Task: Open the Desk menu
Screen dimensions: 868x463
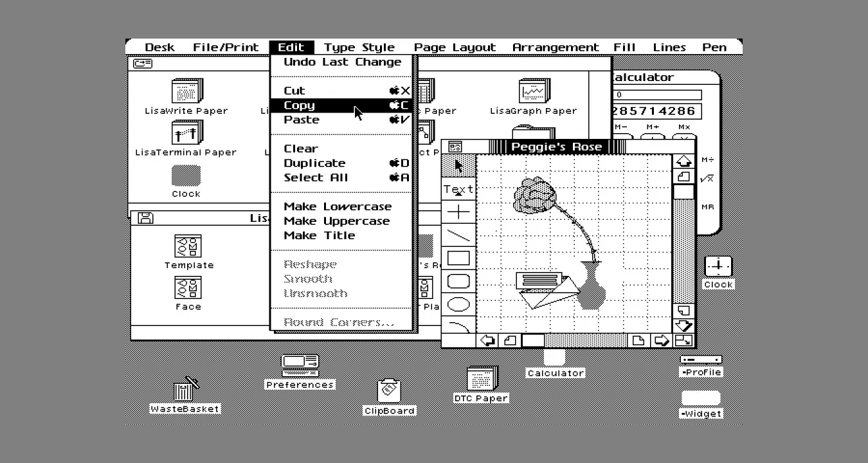Action: 159,47
